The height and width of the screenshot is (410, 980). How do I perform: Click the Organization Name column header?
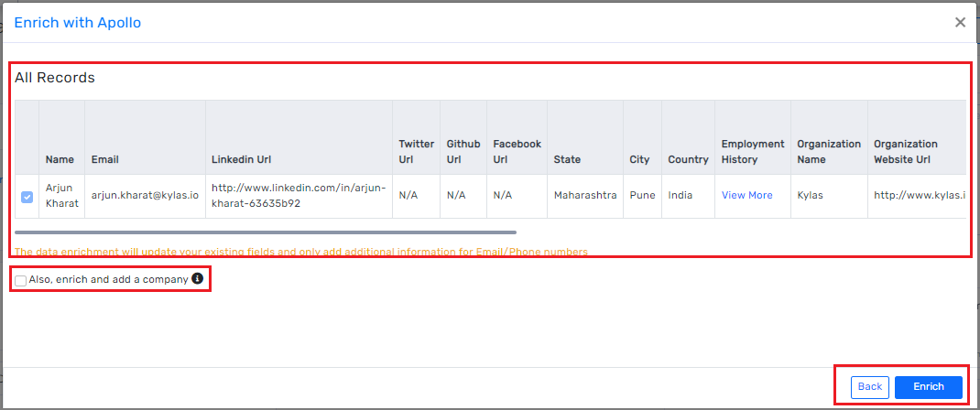click(829, 137)
